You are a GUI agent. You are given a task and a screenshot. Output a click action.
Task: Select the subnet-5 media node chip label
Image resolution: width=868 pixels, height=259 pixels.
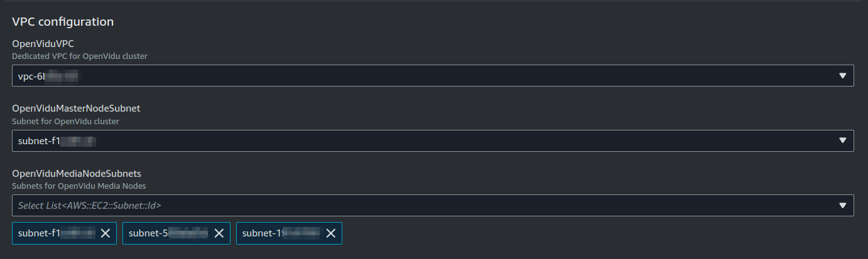[x=168, y=233]
